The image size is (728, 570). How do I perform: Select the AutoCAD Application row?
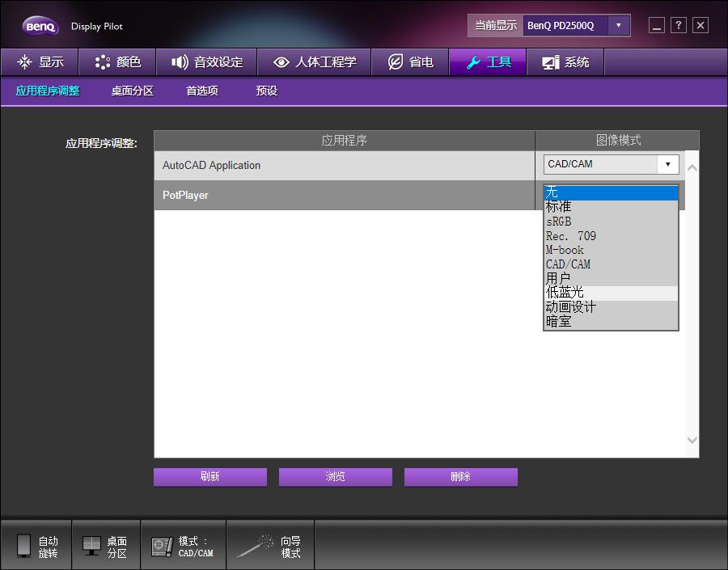[x=345, y=165]
